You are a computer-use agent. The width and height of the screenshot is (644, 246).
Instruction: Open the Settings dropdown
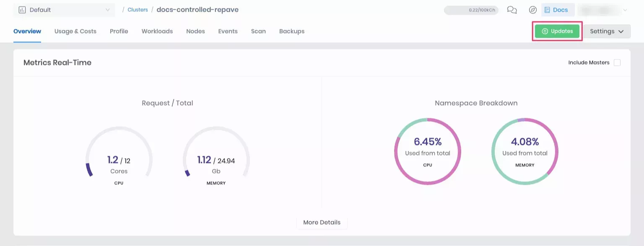[607, 31]
